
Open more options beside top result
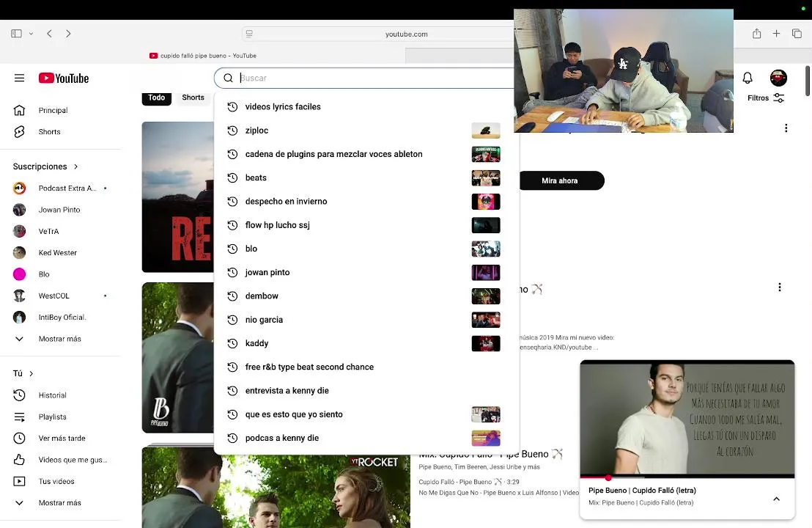click(x=786, y=128)
